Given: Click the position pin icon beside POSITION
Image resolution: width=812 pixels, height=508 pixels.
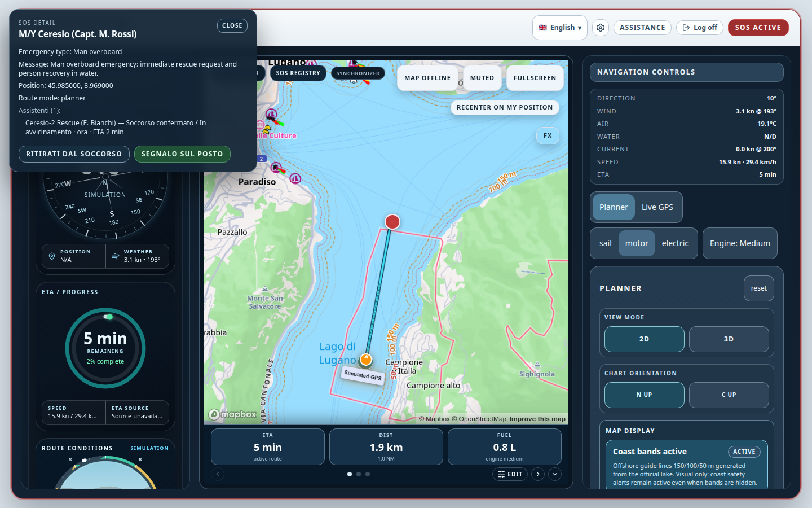Looking at the screenshot, I should [52, 256].
